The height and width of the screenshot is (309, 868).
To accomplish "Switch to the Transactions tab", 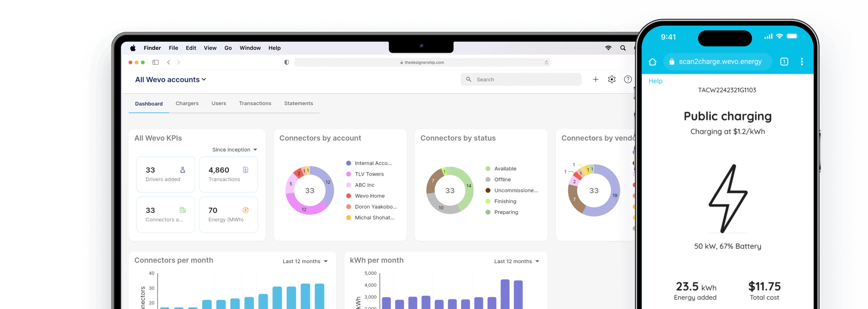I will tap(255, 104).
